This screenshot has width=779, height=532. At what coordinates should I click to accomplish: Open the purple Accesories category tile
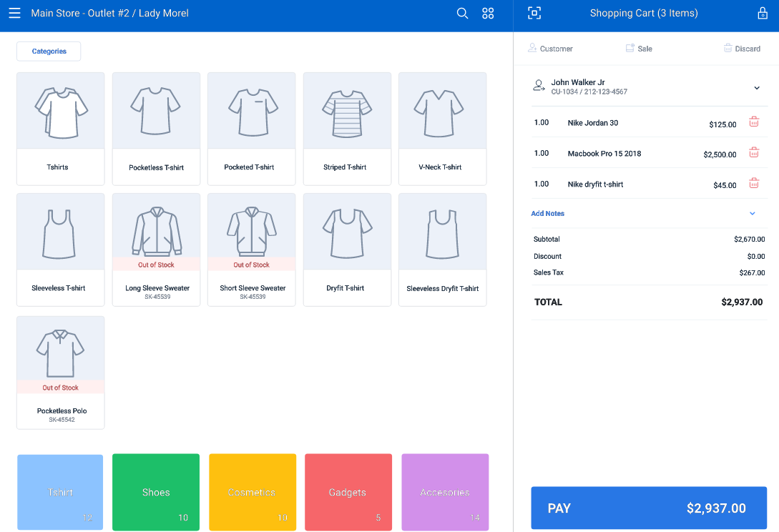[x=445, y=492]
